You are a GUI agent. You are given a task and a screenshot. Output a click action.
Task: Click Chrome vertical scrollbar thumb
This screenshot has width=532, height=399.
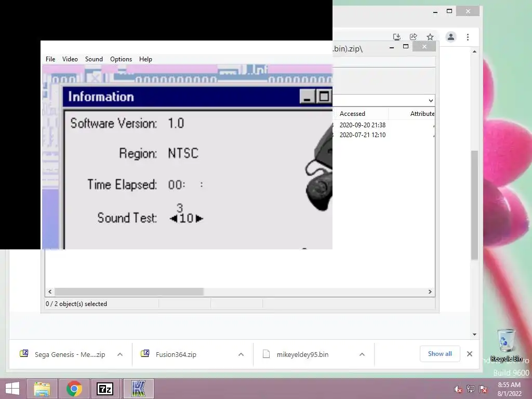474,205
